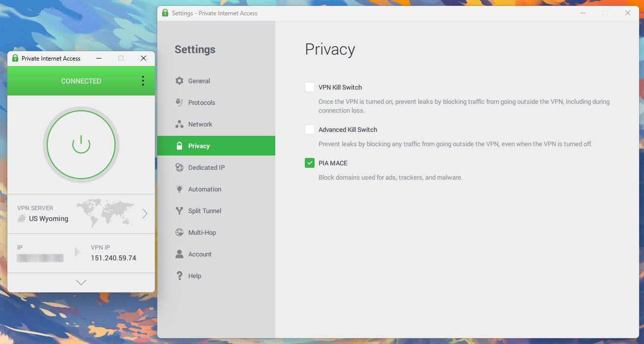Select the Privacy label in settings sidebar

[199, 146]
